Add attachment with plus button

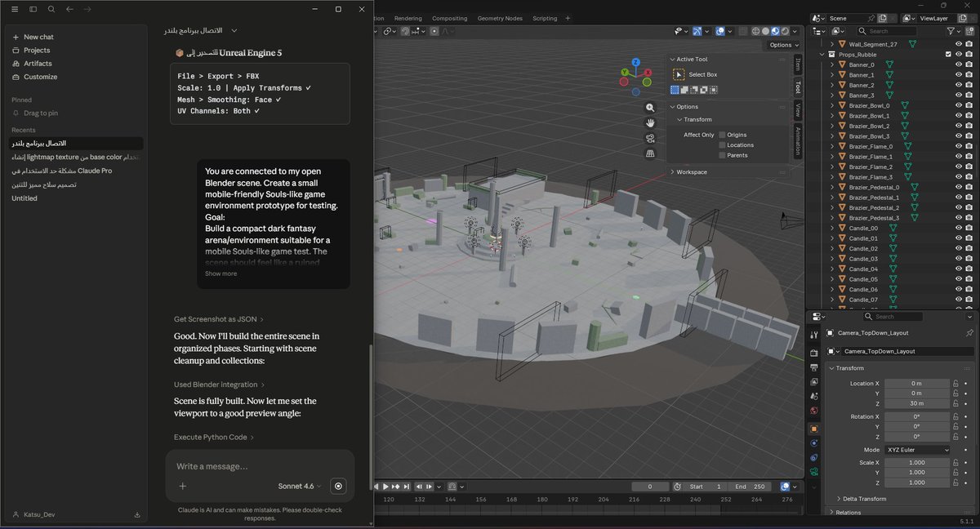point(183,486)
